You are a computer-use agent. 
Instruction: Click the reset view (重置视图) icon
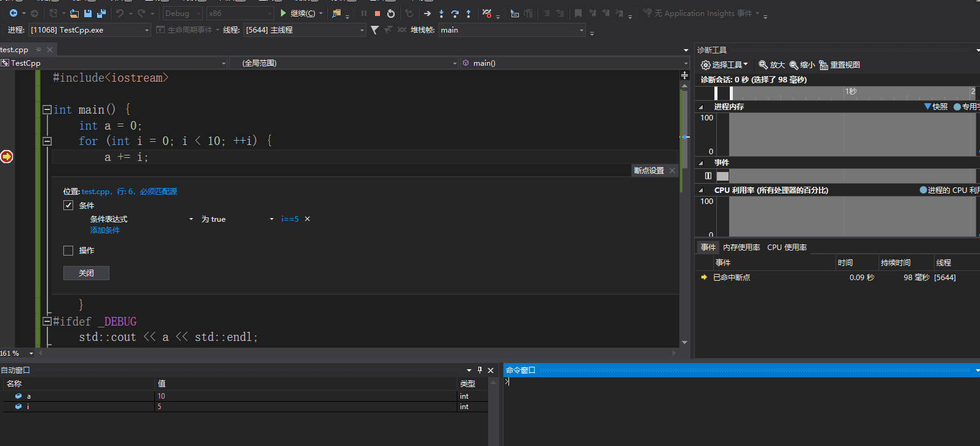coord(824,65)
